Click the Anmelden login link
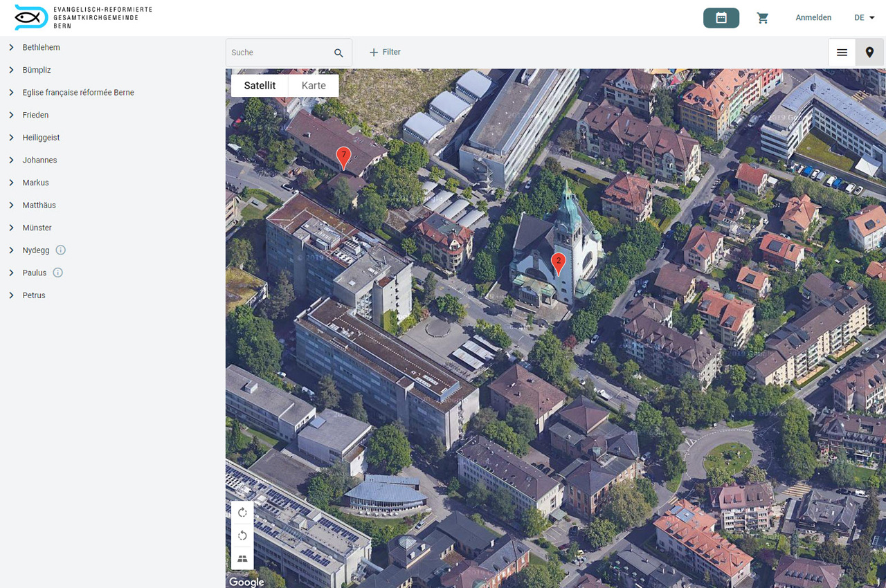Screen dimensions: 886x588 point(813,17)
